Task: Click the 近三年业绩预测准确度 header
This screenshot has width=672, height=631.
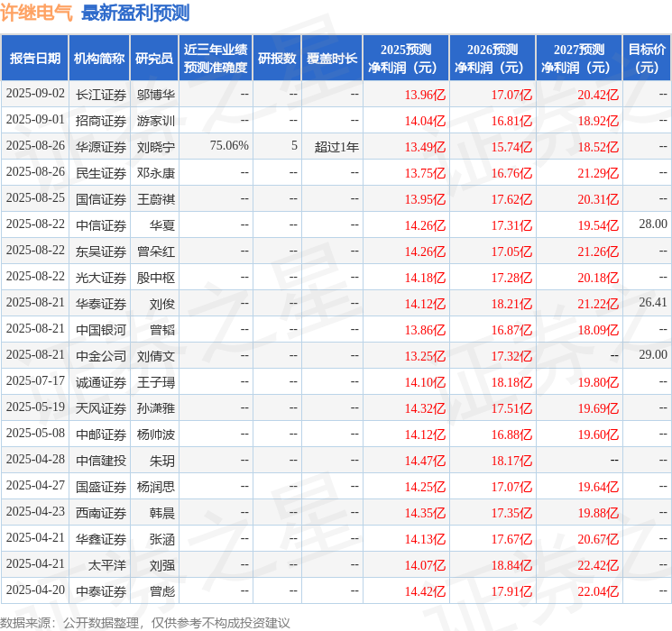Action: pyautogui.click(x=216, y=59)
